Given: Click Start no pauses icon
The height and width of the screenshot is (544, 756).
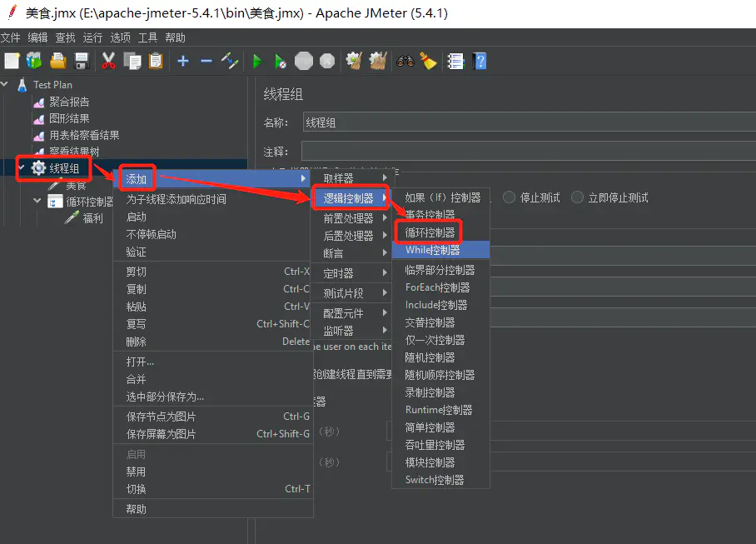Looking at the screenshot, I should point(280,62).
